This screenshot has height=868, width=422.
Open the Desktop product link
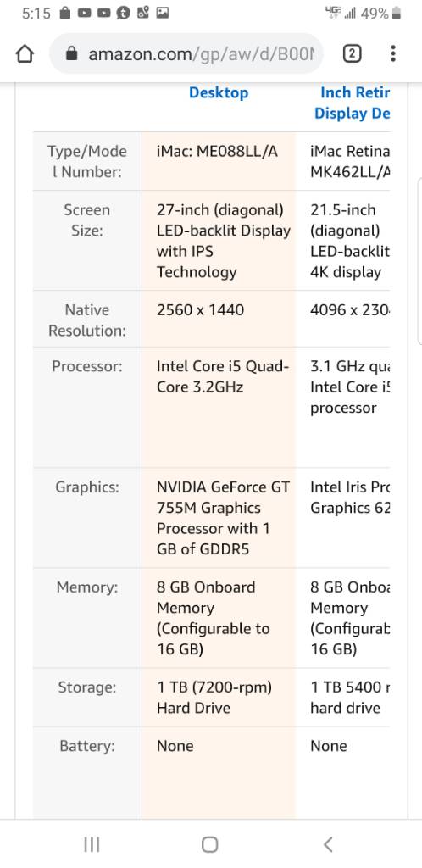[x=219, y=92]
